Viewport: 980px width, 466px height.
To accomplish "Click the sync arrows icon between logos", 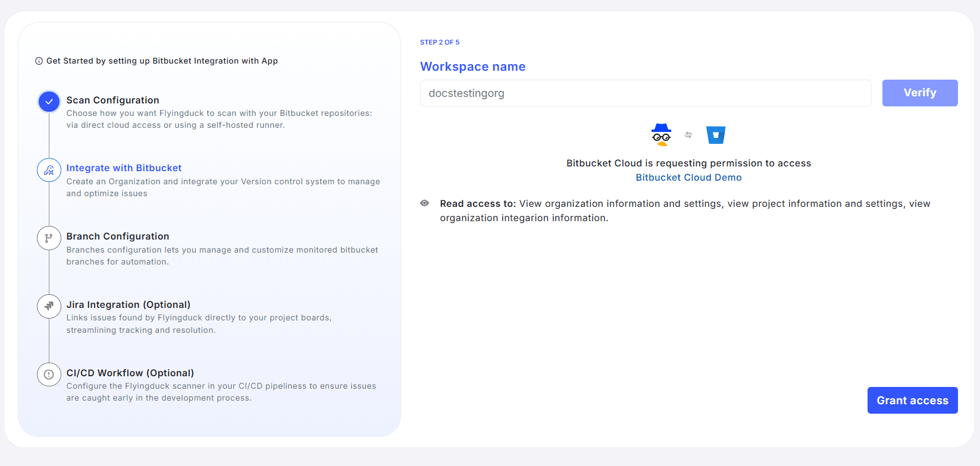I will [x=688, y=135].
